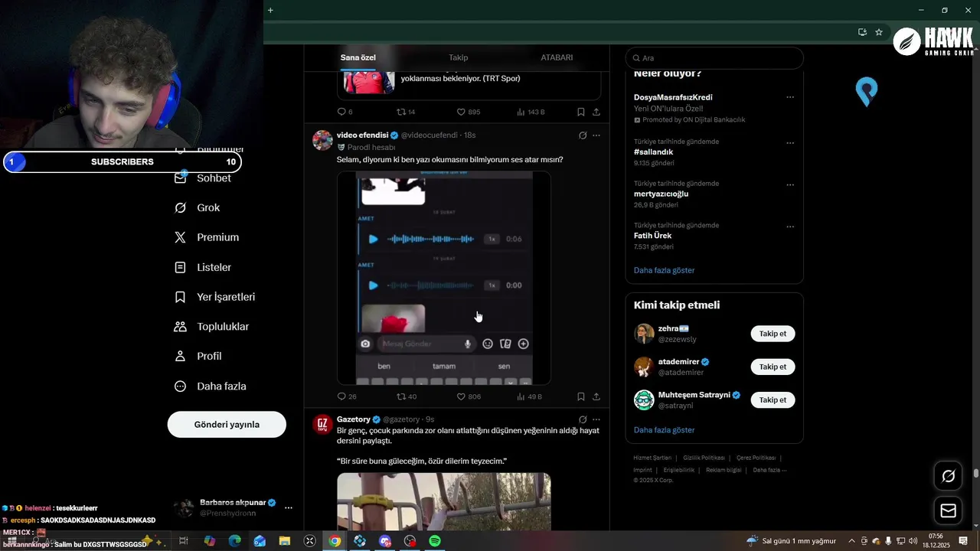Open Çerez Politikası footer link

point(756,458)
